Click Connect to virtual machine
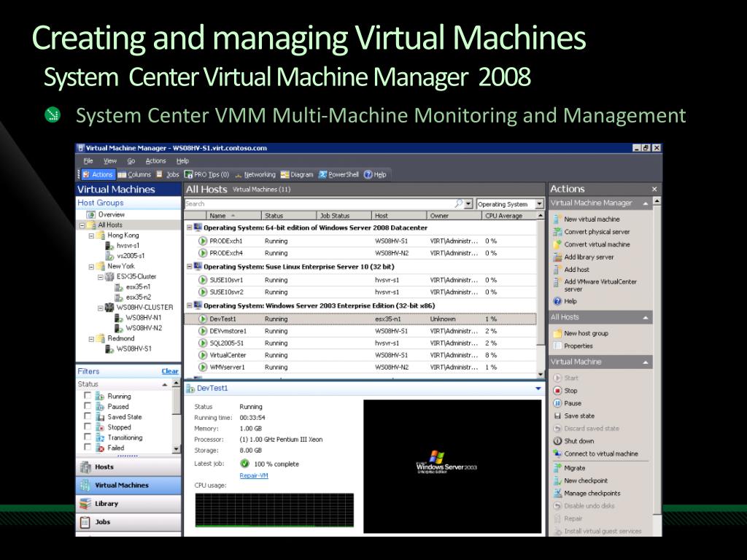 tap(595, 454)
